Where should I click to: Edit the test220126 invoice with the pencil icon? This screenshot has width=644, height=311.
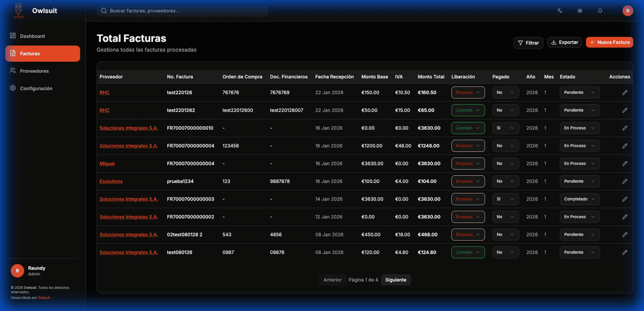coord(624,92)
